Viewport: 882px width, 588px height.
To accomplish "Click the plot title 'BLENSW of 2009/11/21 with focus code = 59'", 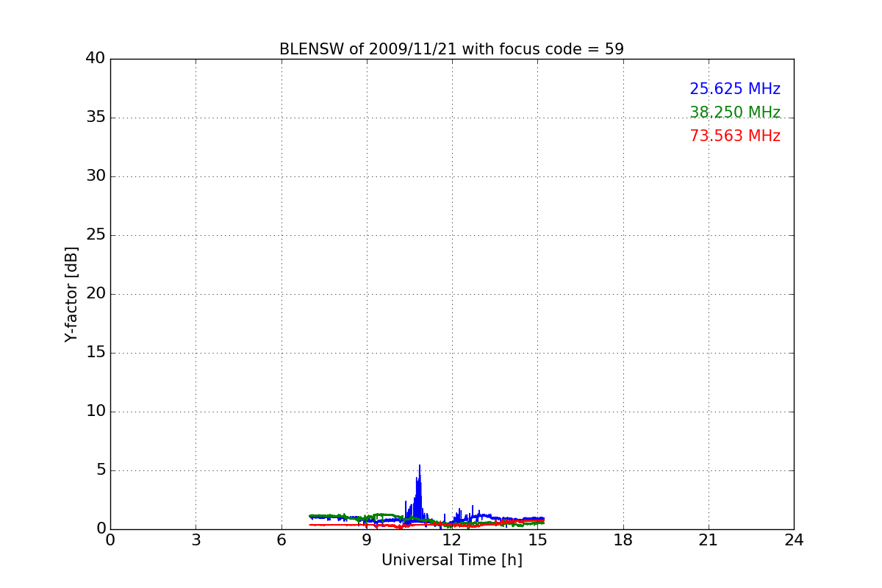I will pos(451,49).
